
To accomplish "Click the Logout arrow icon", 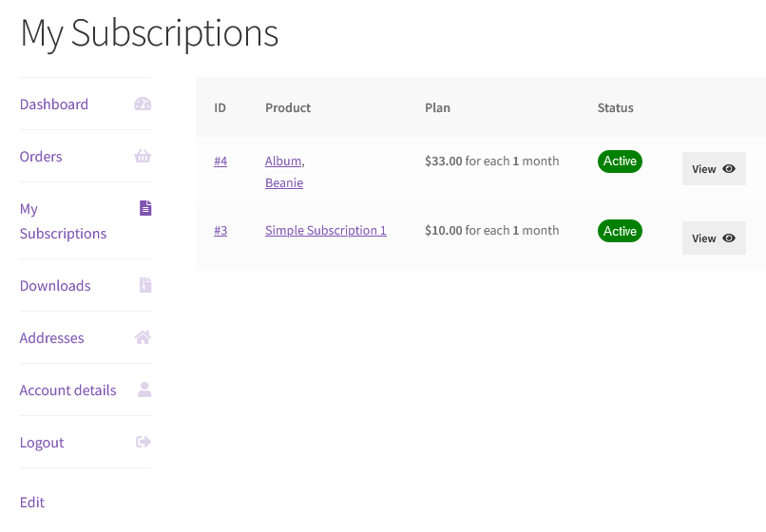I will [144, 442].
